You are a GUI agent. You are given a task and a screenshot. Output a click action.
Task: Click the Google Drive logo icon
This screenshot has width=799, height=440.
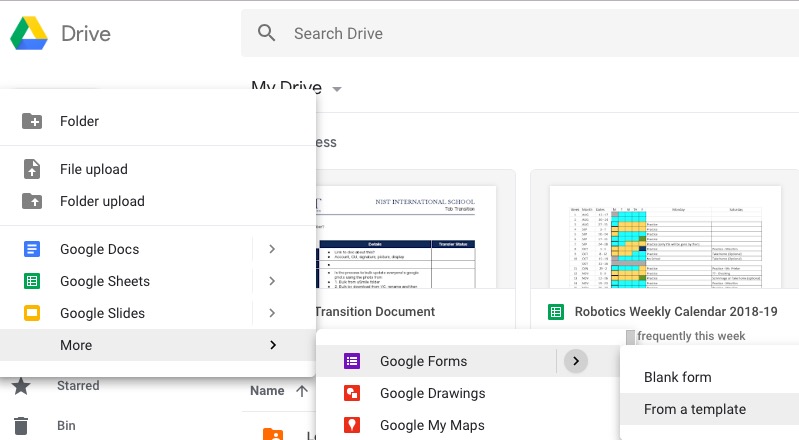[x=30, y=34]
